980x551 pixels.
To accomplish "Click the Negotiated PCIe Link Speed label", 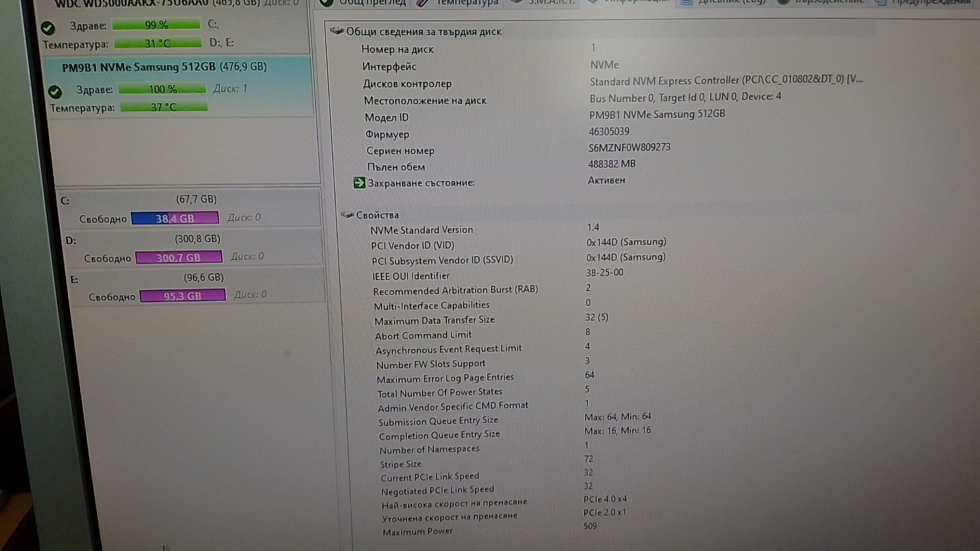I will [437, 490].
